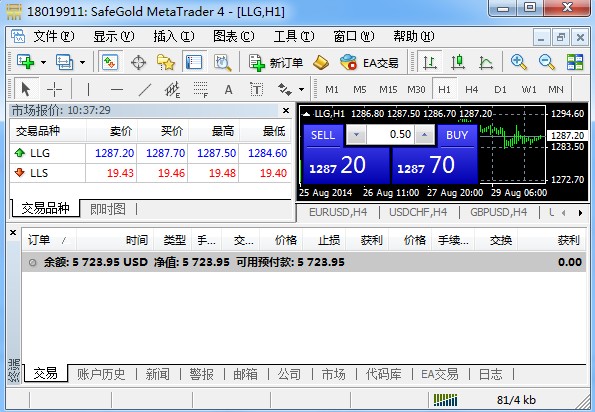Click the New Chart icon
The image size is (595, 412).
(25, 62)
